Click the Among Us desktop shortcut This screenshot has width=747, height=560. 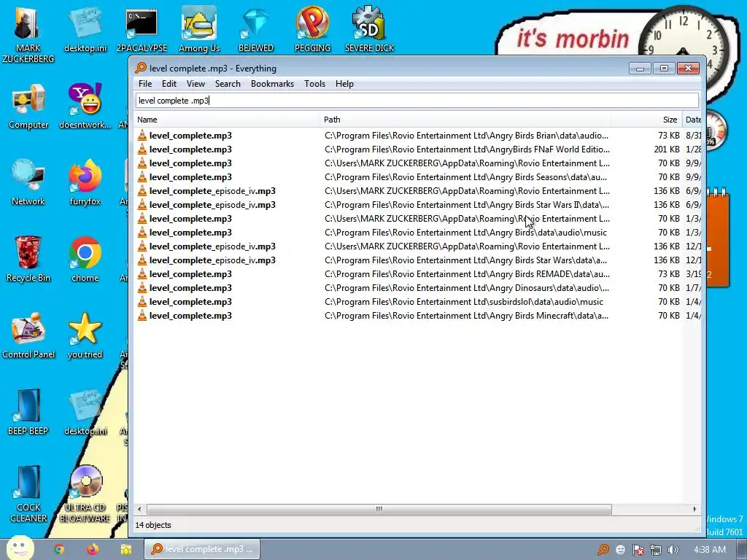coord(199,29)
